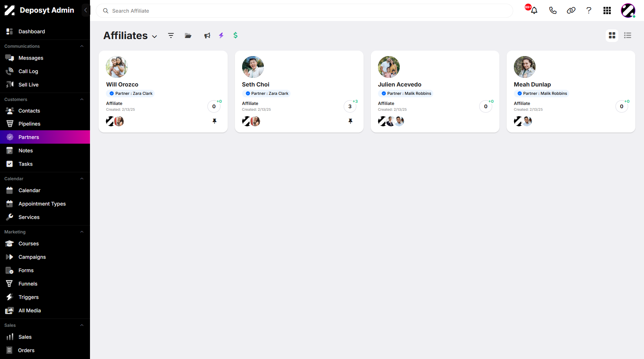Click Partner : Malik Robbins tag on Julien Acevedo
Screen dimensions: 644x359
click(x=406, y=93)
